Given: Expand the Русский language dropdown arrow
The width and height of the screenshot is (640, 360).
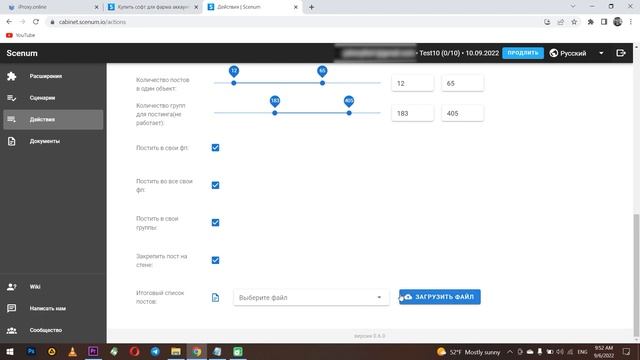Looking at the screenshot, I should point(601,53).
